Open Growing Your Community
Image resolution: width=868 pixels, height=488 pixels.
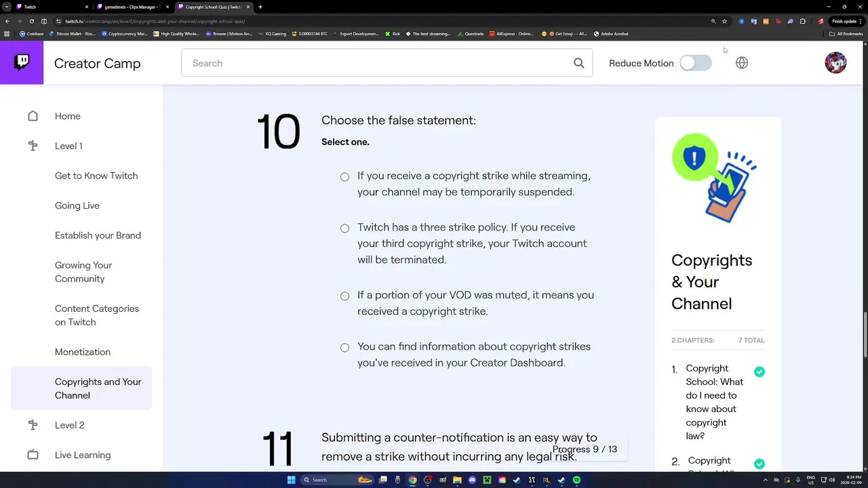(83, 272)
